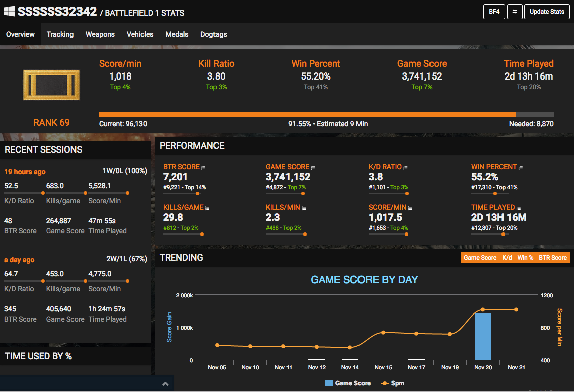574x392 pixels.
Task: Click the slider under 52.5 K/D in sessions
Action: (x=24, y=193)
